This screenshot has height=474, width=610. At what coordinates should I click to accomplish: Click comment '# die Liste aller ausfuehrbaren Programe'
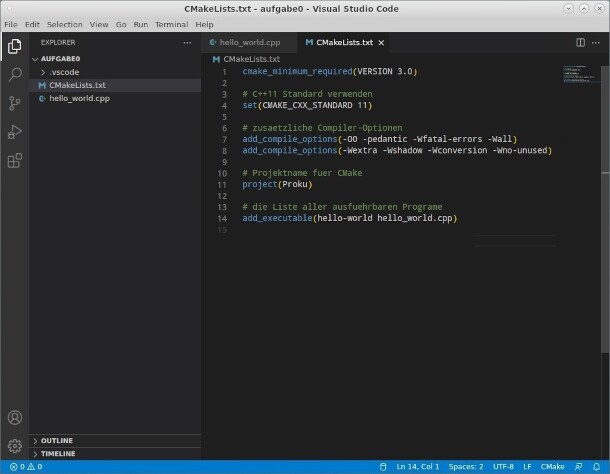click(x=342, y=207)
